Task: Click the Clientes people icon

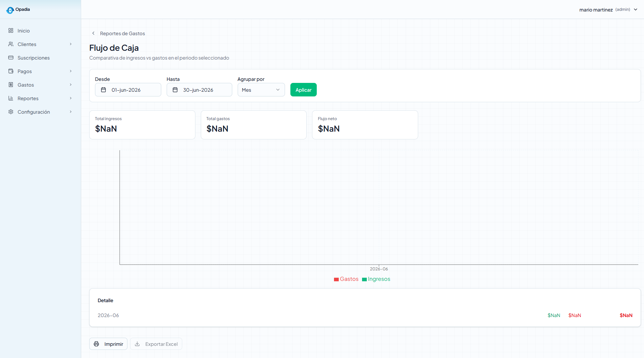Action: (x=11, y=44)
